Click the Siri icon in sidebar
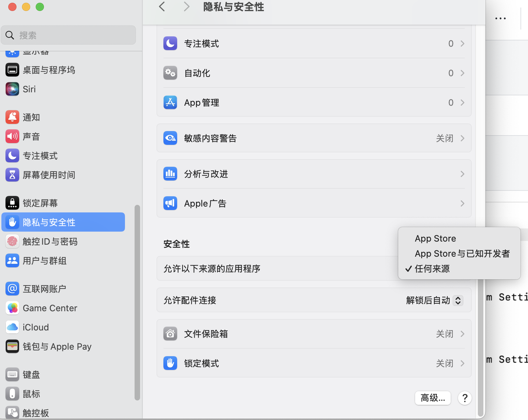 12,89
